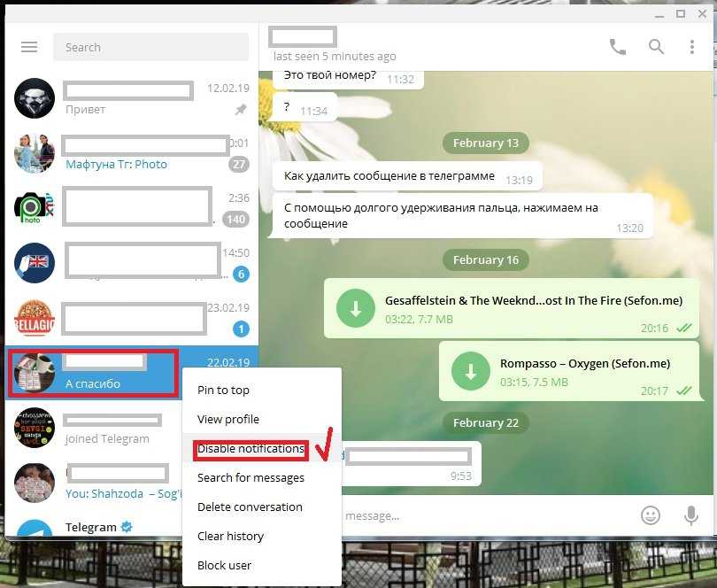717x588 pixels.
Task: Click the message starting 'С помощью долгого удерживания'
Action: tap(461, 215)
